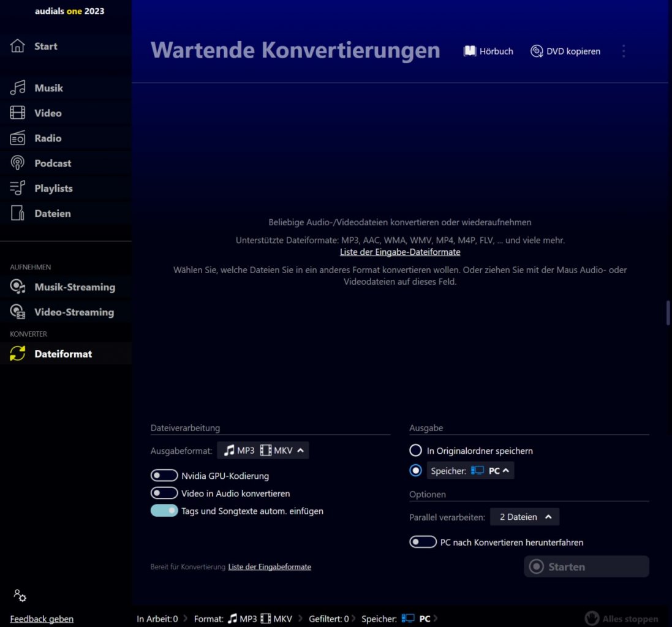
Task: Click the DVD kopieren button label
Action: pyautogui.click(x=573, y=51)
